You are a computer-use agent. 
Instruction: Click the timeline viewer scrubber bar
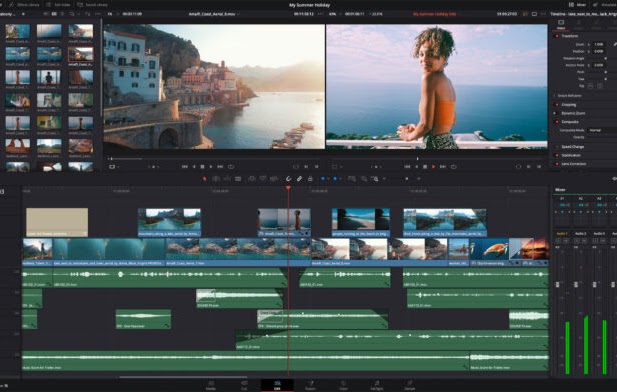pos(437,159)
